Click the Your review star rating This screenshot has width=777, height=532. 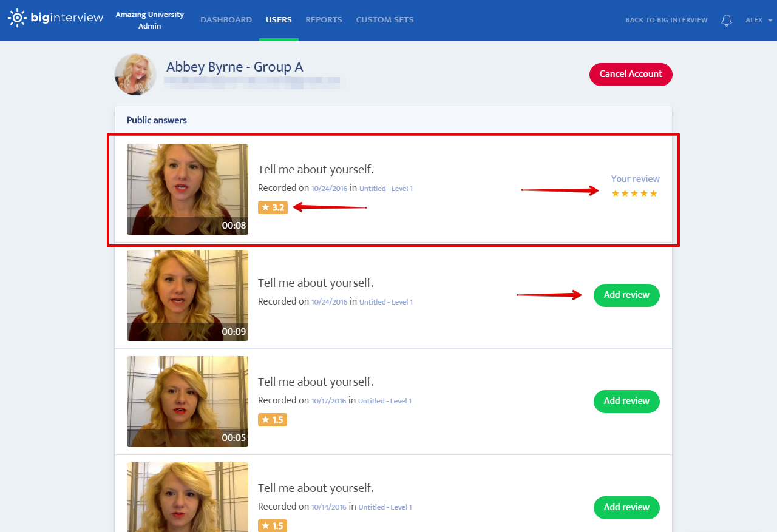tap(634, 194)
